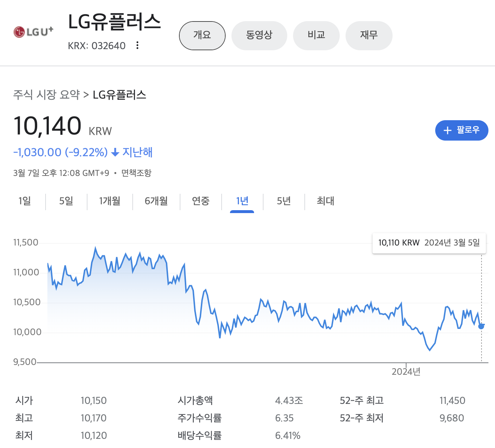
Task: Choose the 연중 chart range
Action: tap(201, 201)
